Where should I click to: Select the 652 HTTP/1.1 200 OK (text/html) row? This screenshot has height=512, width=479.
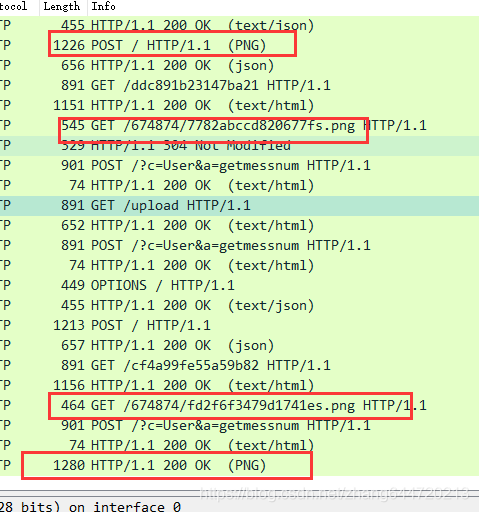tap(239, 226)
